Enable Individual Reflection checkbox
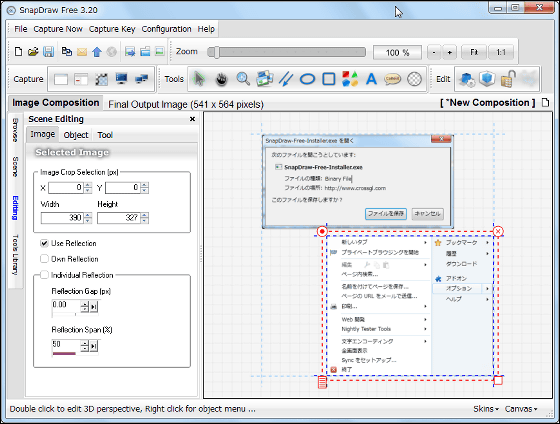The height and width of the screenshot is (424, 560). click(44, 275)
